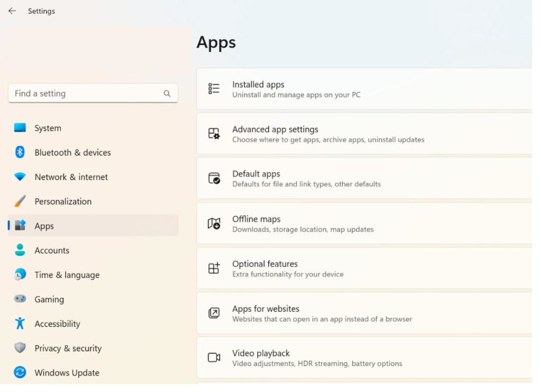This screenshot has height=392, width=541.
Task: Click the Privacy shield icon
Action: click(x=20, y=348)
